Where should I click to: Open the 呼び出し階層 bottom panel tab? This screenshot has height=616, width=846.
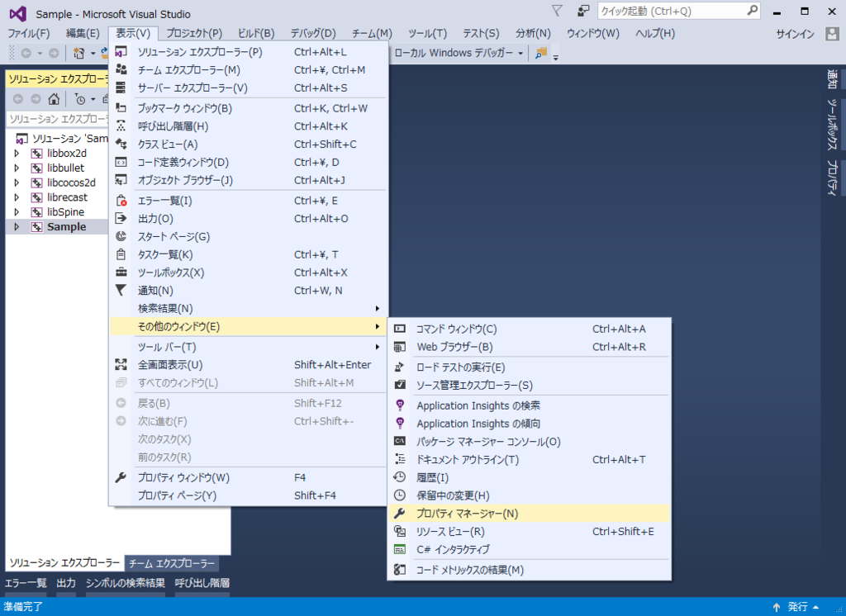(202, 583)
